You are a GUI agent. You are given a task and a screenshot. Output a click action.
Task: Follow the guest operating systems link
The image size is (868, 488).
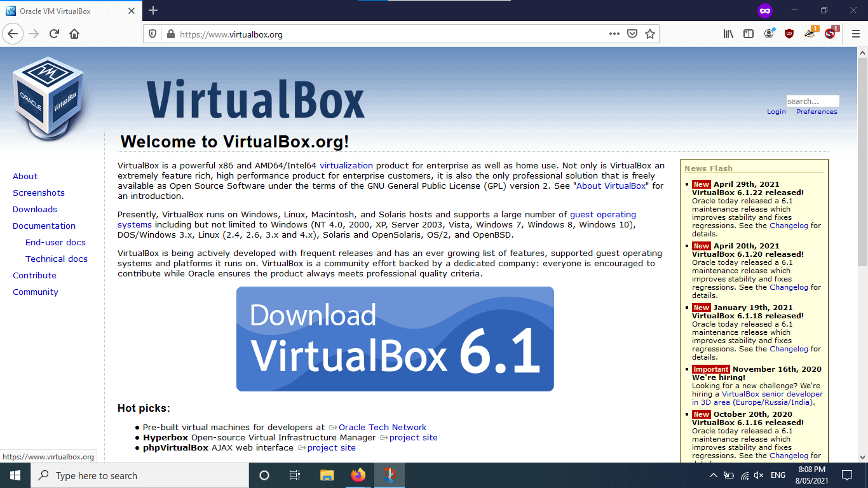coord(603,215)
